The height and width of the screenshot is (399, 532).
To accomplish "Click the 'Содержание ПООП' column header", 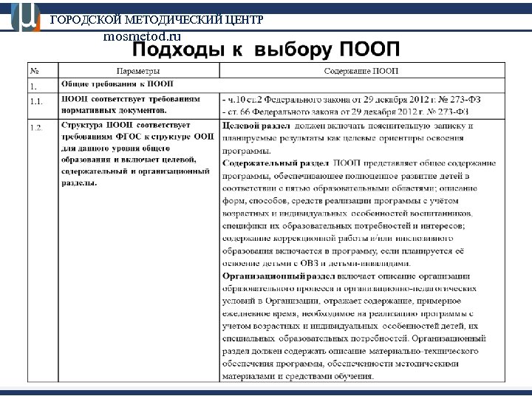I will tap(362, 71).
